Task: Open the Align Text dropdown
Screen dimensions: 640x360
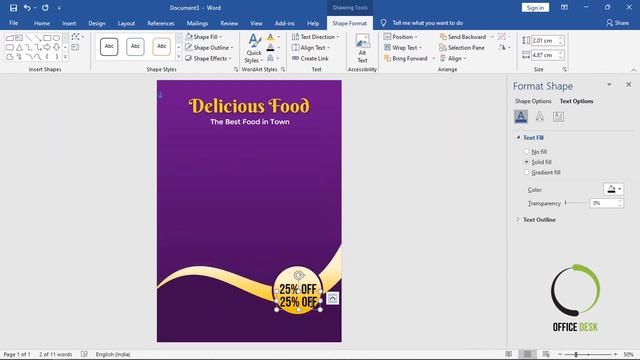Action: tap(311, 48)
